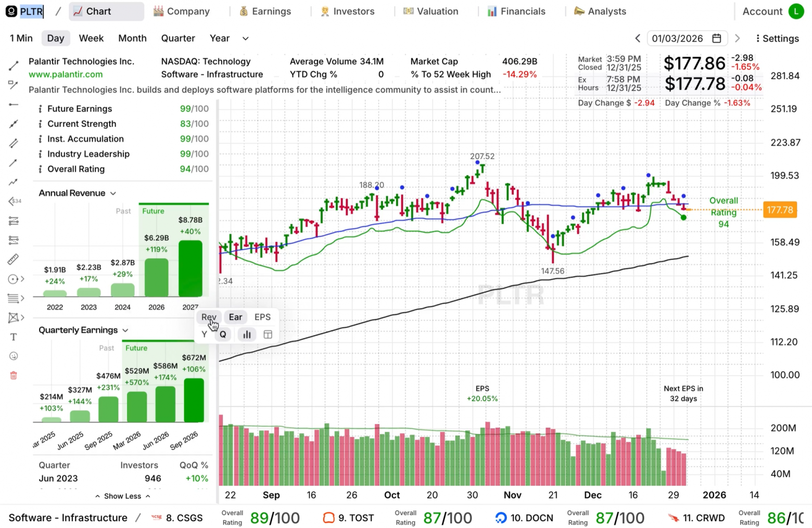
Task: Expand the Annual Revenue dropdown
Action: click(113, 194)
